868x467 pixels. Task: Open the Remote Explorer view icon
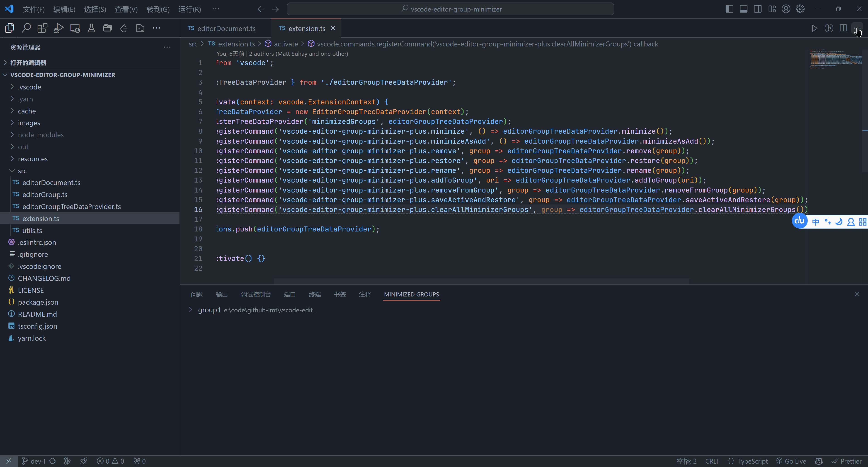pyautogui.click(x=75, y=28)
